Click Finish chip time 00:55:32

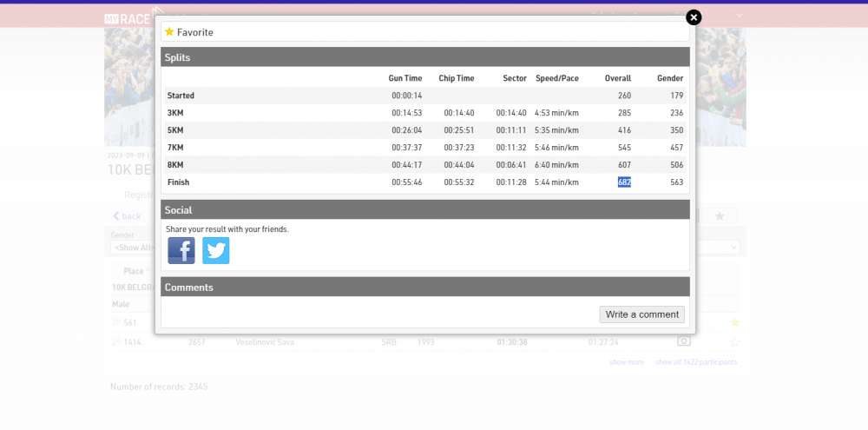[459, 182]
